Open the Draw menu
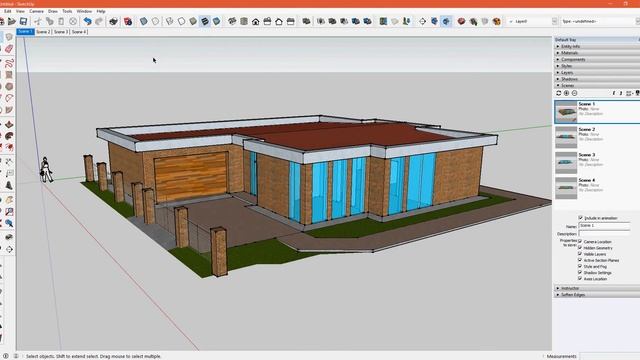Viewport: 640px width, 360px height. [53, 11]
